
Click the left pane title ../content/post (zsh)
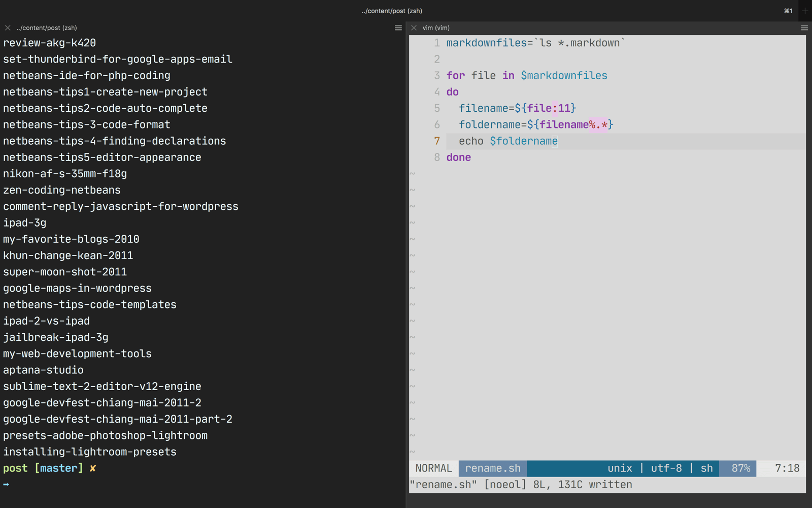(x=47, y=28)
